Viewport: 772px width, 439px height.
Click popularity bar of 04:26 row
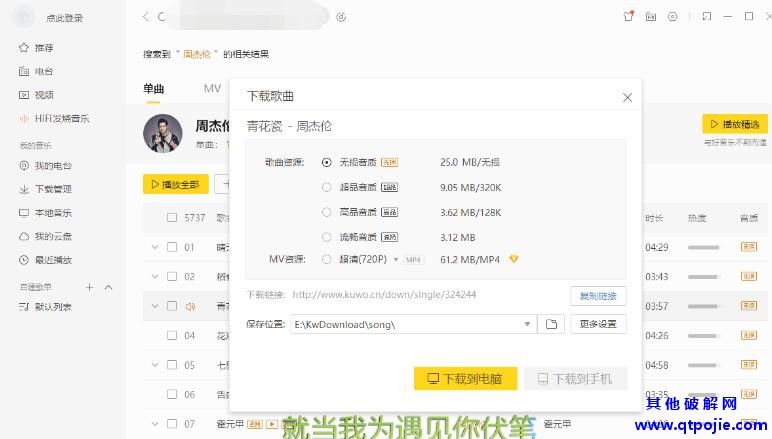704,336
